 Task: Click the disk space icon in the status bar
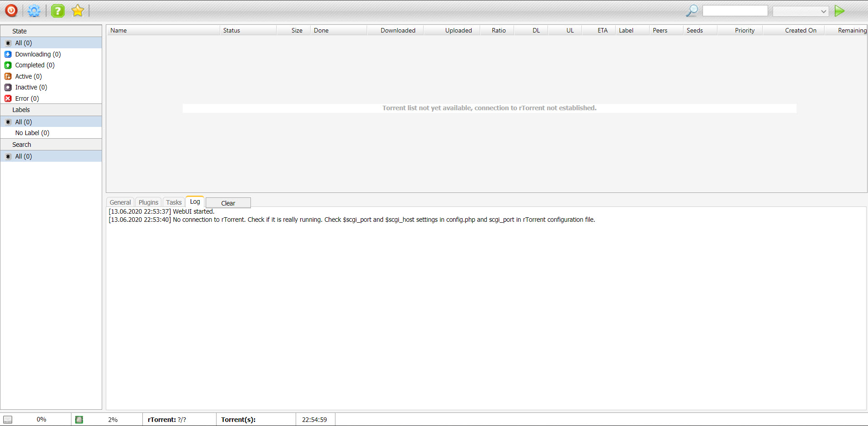(x=7, y=419)
